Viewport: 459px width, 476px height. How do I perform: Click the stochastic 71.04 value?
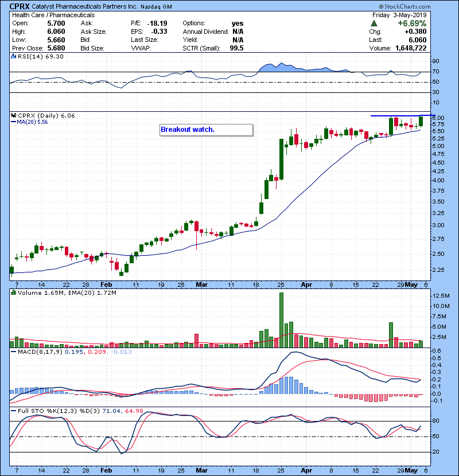point(111,411)
